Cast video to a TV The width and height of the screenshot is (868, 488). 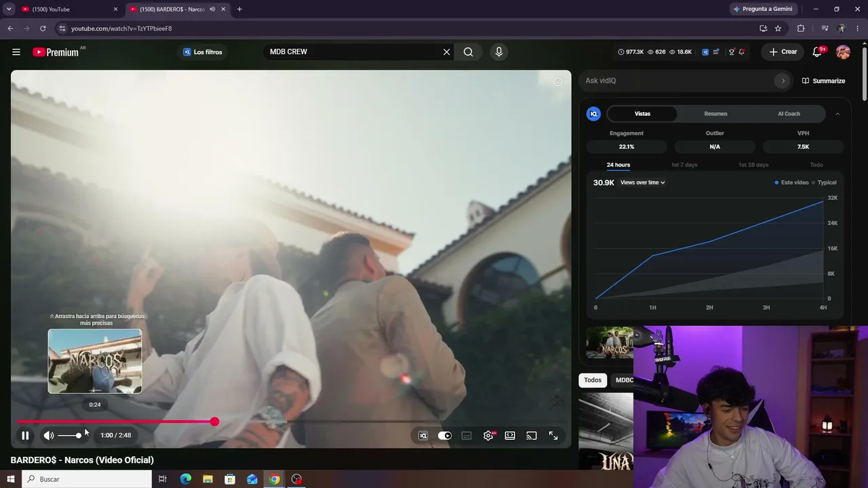pyautogui.click(x=532, y=436)
